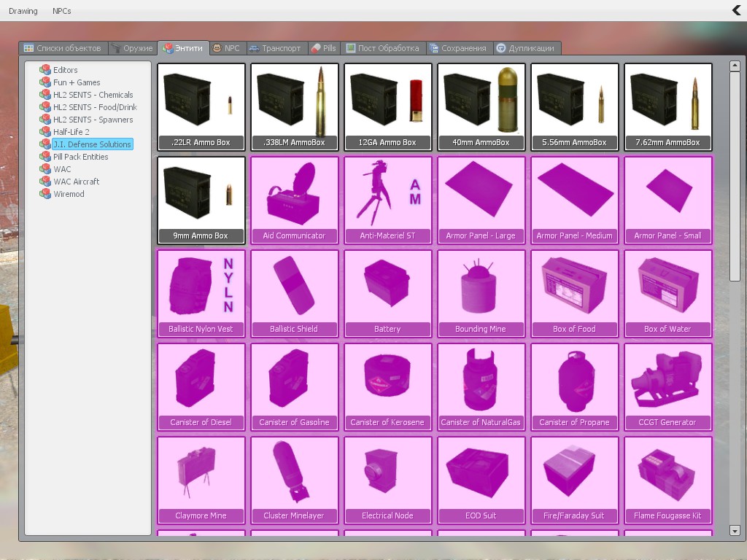This screenshot has width=747, height=560.
Task: Choose the 12GA Ammo Box icon
Action: [388, 107]
